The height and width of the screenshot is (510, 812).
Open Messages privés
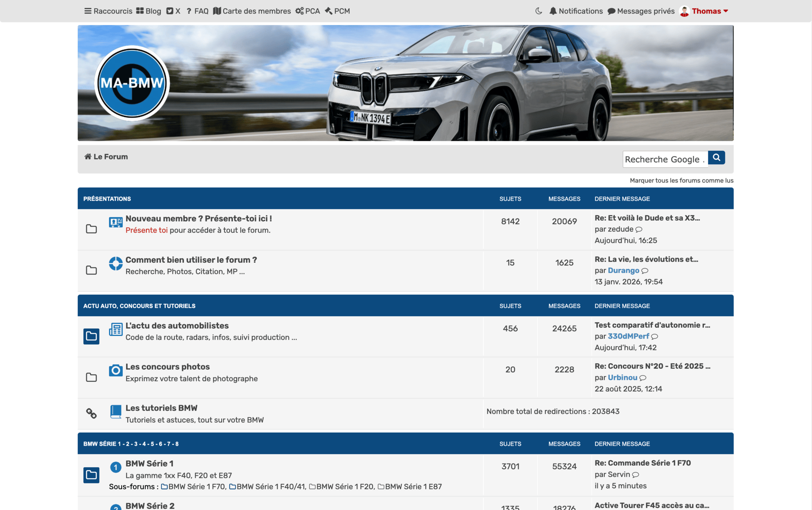pos(641,11)
